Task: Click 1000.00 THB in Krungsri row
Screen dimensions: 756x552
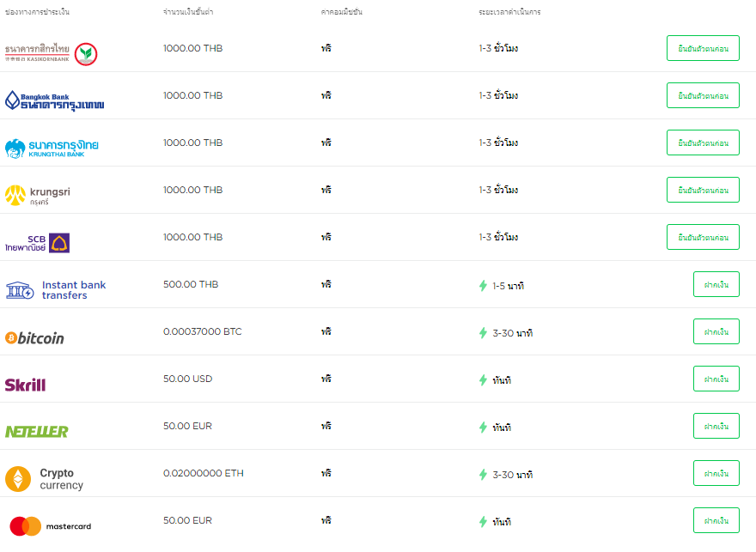Action: click(x=192, y=190)
